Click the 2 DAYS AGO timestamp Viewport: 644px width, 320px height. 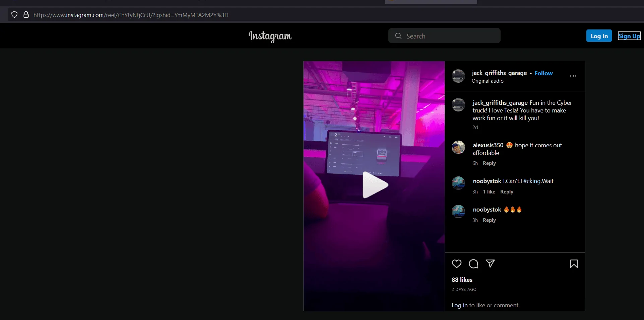(464, 290)
